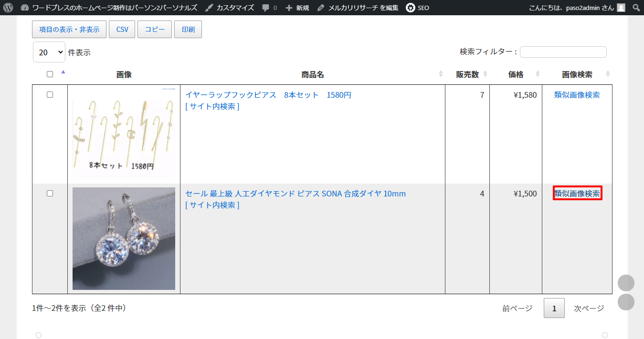The width and height of the screenshot is (644, 339).
Task: Sort by the 販売数 column header
Action: 467,74
